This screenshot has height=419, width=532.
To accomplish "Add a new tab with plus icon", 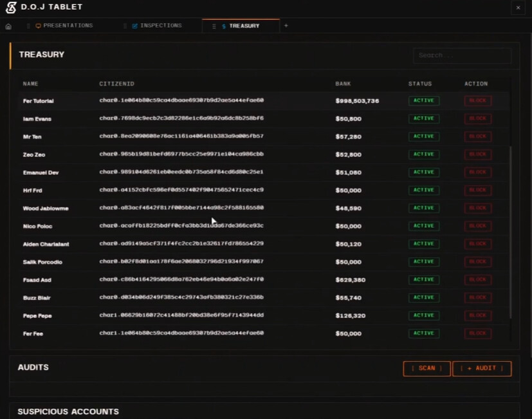I will click(x=286, y=26).
